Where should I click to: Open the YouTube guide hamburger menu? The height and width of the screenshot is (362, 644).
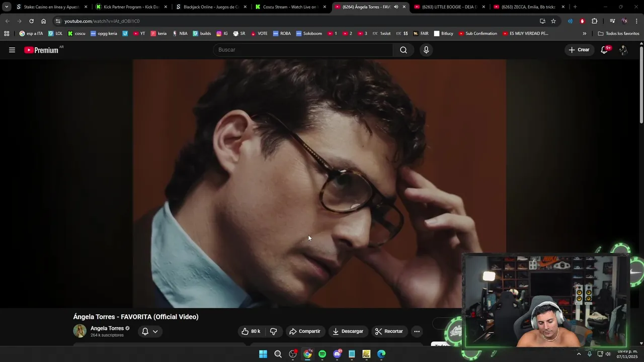[12, 50]
